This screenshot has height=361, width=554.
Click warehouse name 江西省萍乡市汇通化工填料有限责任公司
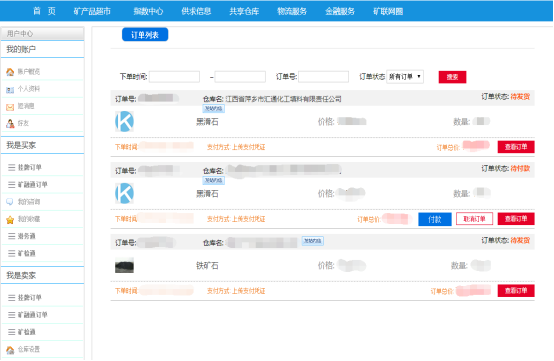(283, 99)
